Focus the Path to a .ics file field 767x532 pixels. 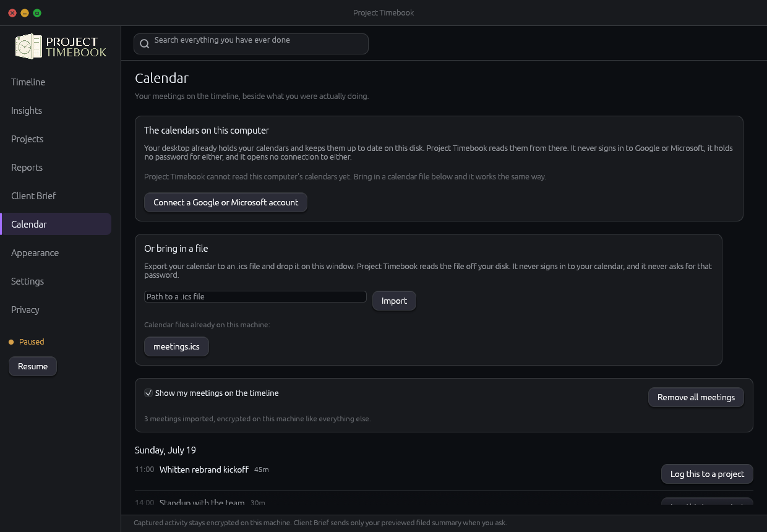(x=255, y=296)
